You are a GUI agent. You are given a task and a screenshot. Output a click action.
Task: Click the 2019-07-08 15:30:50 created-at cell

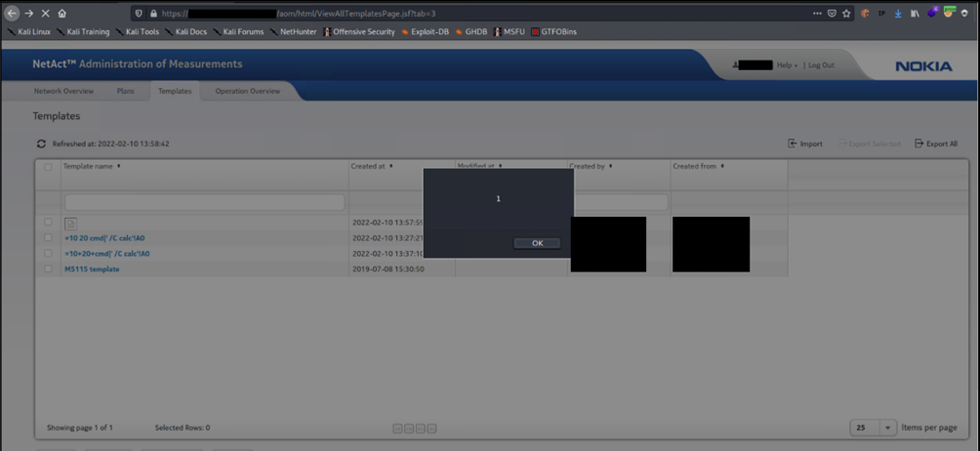(x=388, y=269)
